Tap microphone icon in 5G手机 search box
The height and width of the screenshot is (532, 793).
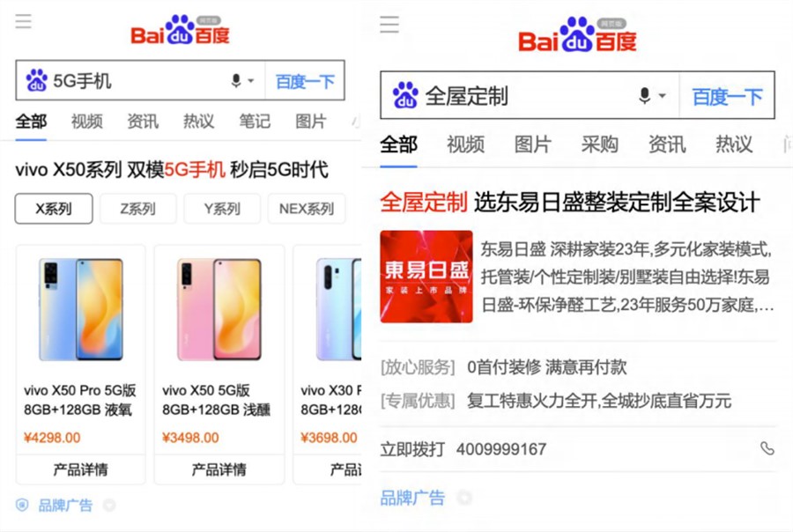pyautogui.click(x=235, y=80)
